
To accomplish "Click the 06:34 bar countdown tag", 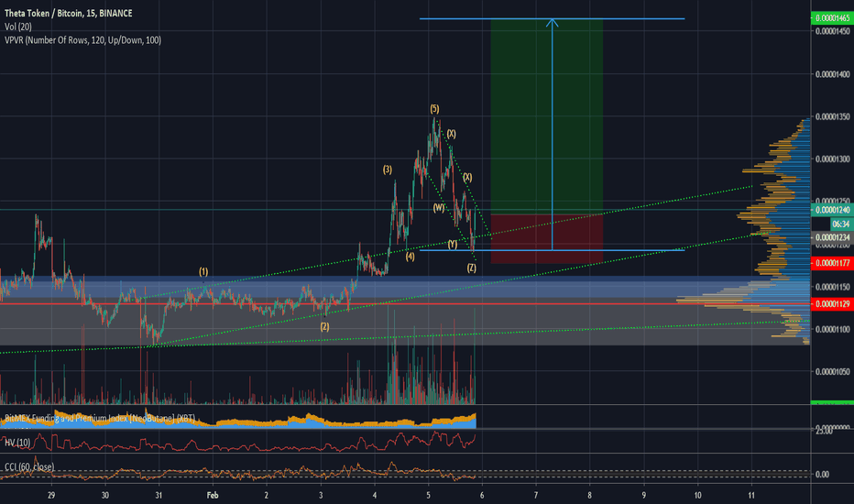I will tap(841, 224).
